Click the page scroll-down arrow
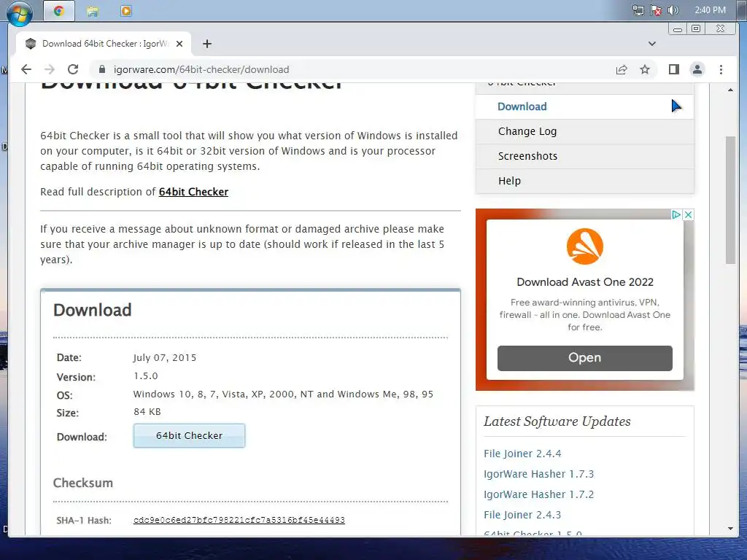Image resolution: width=747 pixels, height=560 pixels. coord(730,529)
